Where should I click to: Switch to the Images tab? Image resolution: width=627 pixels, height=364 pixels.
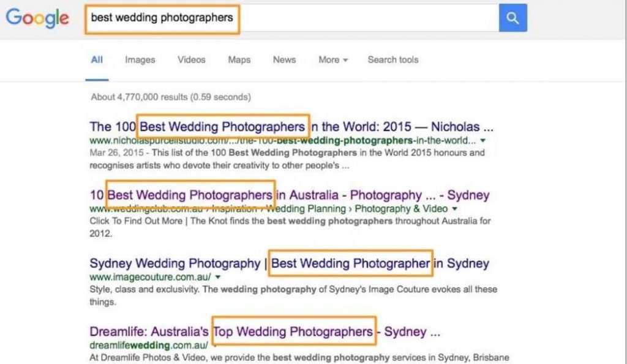140,60
